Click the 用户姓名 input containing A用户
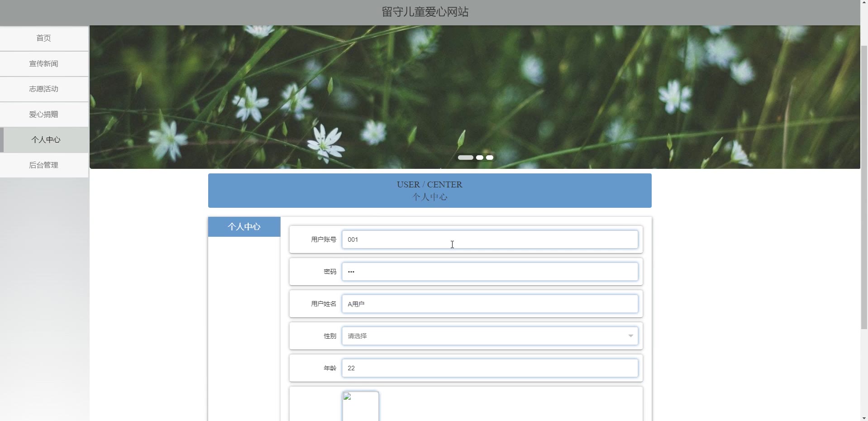868x421 pixels. [490, 304]
